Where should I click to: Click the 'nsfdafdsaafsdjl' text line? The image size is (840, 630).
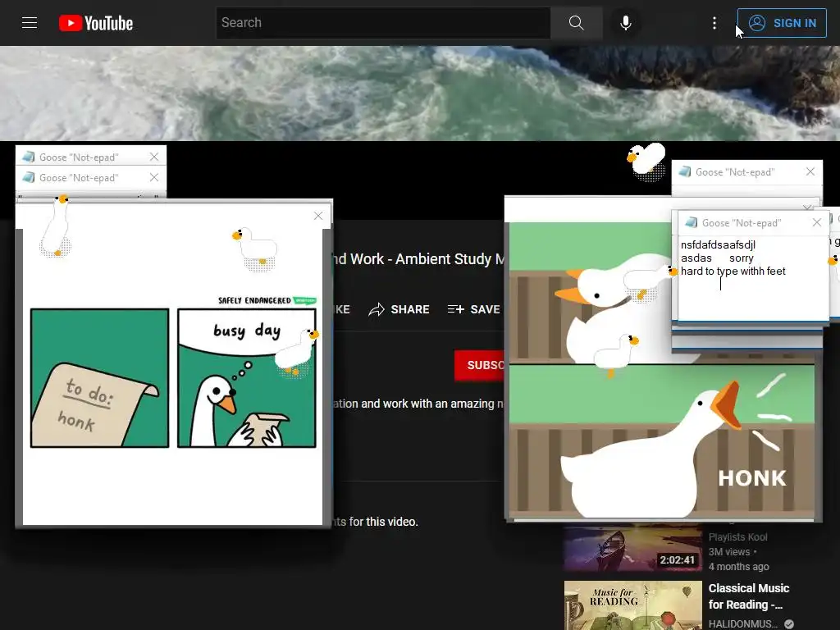pyautogui.click(x=718, y=244)
